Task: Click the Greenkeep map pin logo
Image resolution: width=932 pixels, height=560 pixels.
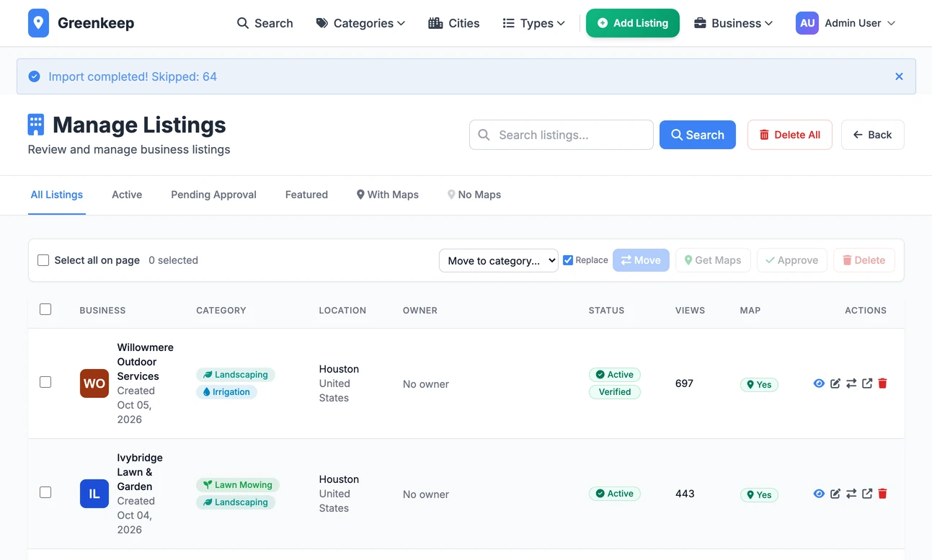Action: (x=38, y=23)
